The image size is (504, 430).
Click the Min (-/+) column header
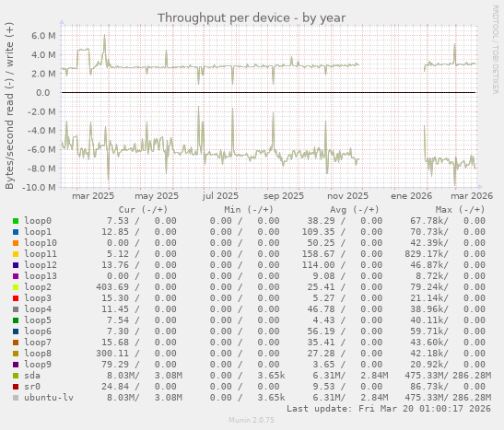[249, 210]
